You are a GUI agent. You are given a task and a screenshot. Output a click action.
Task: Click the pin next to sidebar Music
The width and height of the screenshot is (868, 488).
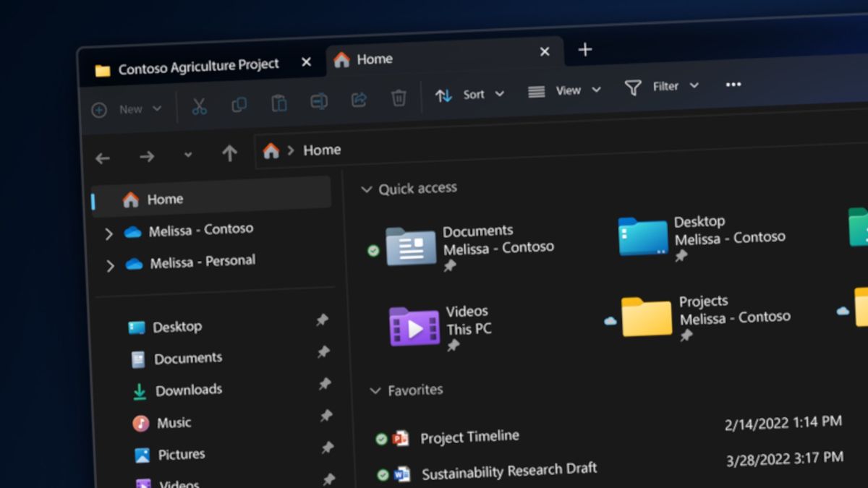326,416
